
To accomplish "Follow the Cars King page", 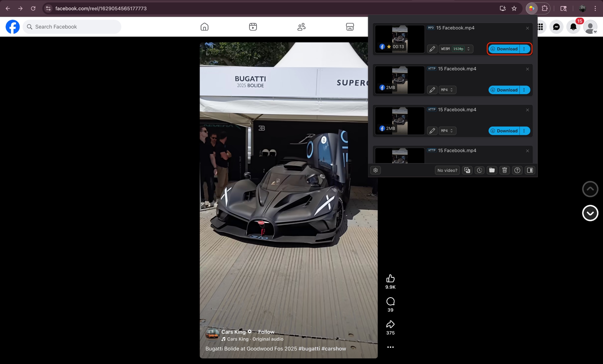I will [x=266, y=332].
